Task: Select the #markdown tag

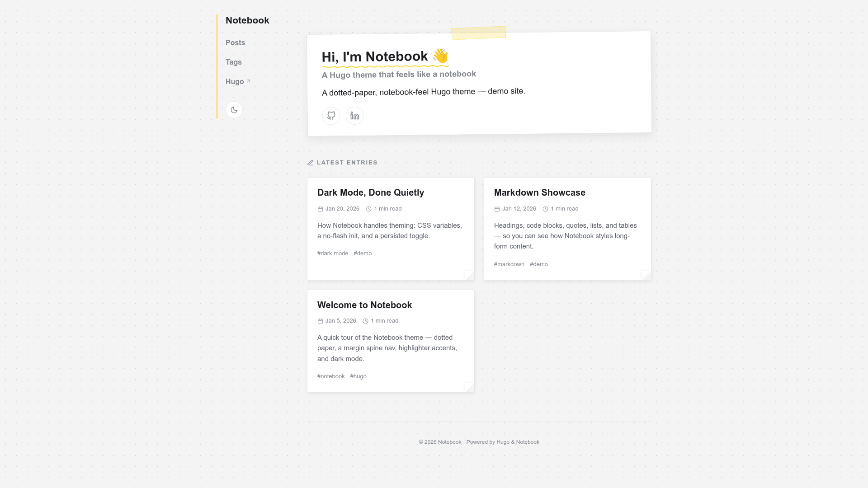Action: coord(509,264)
